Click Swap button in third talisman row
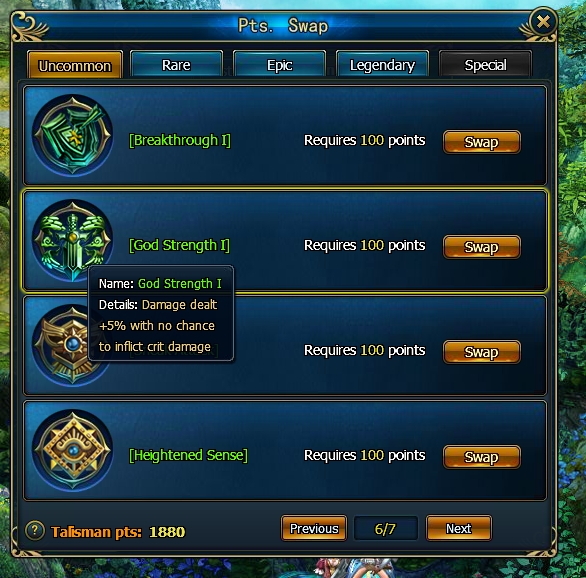Image resolution: width=586 pixels, height=578 pixels. 481,352
